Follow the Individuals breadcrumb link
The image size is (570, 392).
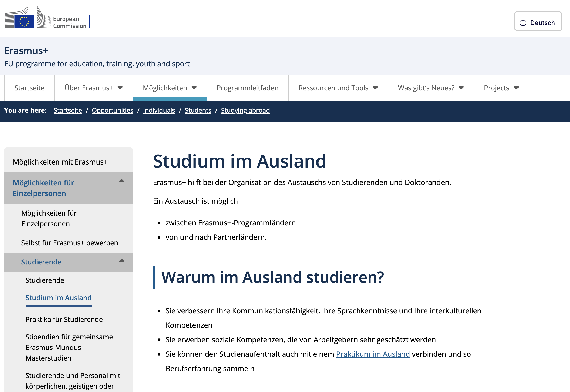pos(159,110)
